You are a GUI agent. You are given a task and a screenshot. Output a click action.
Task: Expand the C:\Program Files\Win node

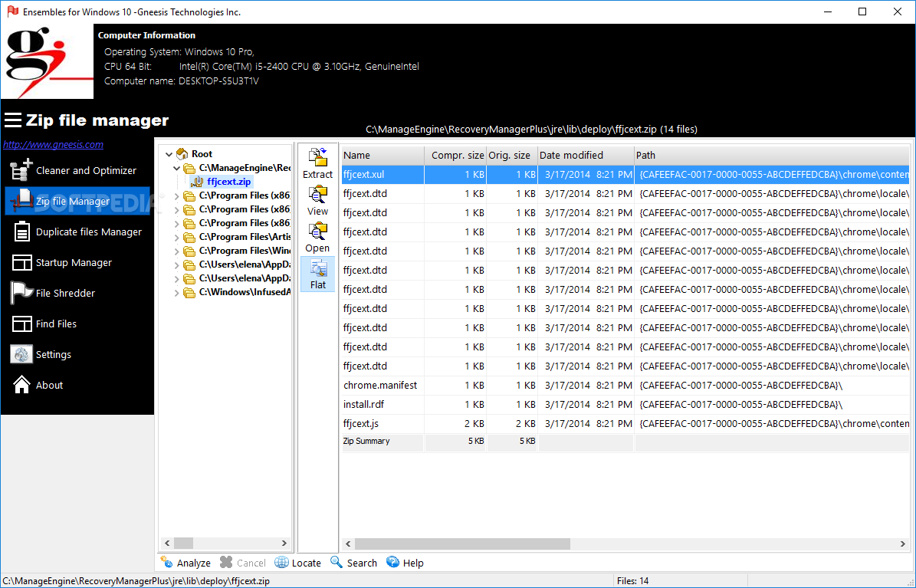176,251
